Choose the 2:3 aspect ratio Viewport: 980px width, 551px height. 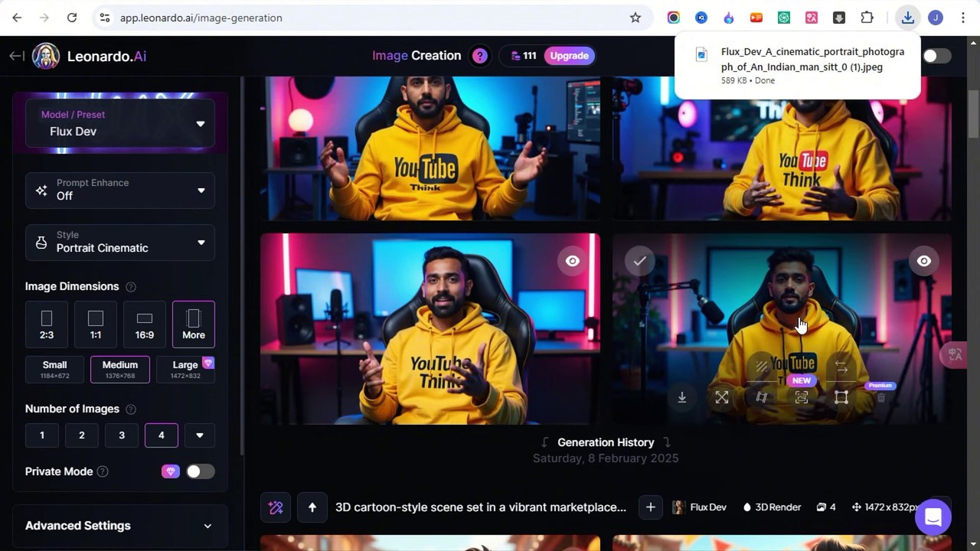click(47, 324)
